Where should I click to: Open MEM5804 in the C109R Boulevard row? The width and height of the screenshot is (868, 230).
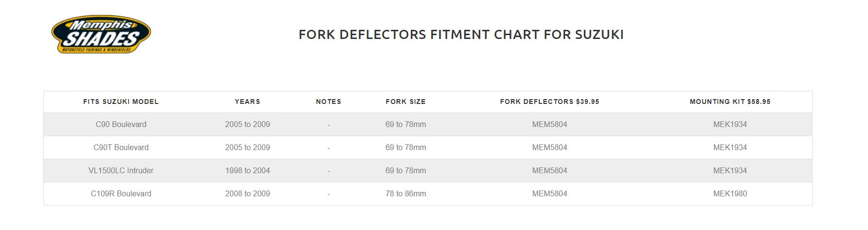point(549,194)
